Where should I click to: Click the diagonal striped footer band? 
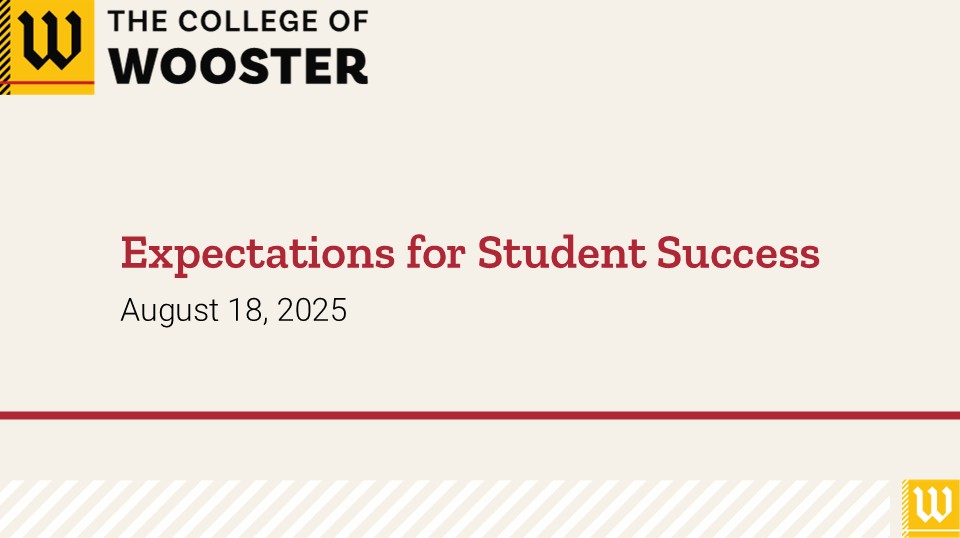click(x=445, y=509)
